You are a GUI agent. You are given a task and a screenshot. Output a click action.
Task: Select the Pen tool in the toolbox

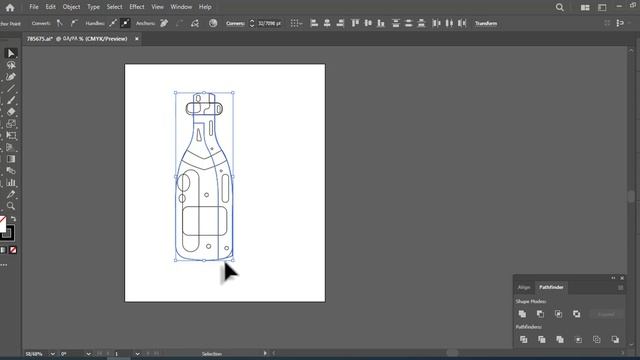[11, 77]
